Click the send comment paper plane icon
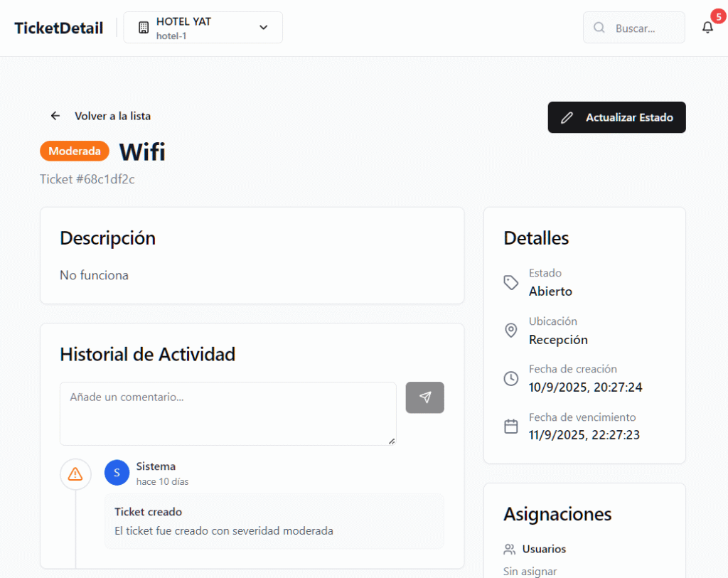This screenshot has width=728, height=578. tap(425, 397)
